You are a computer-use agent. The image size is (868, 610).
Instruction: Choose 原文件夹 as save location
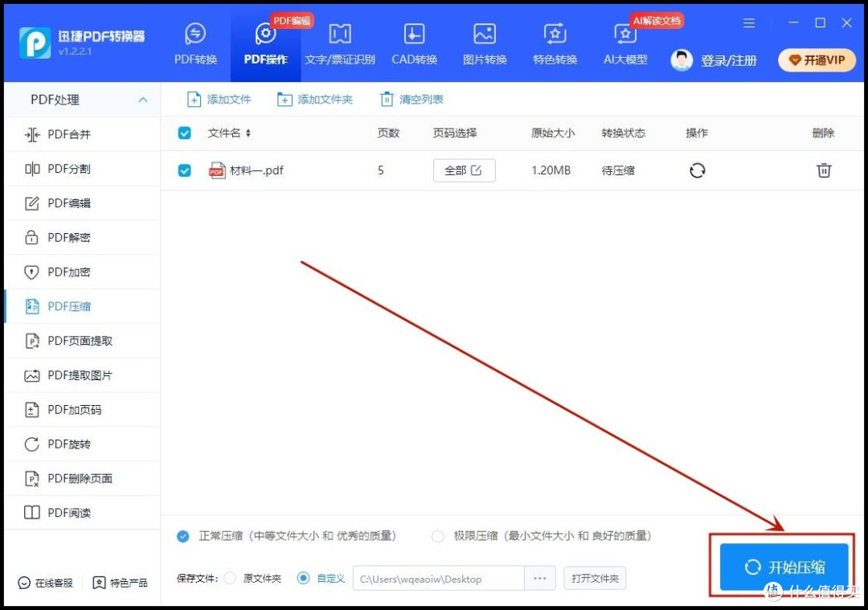click(231, 578)
